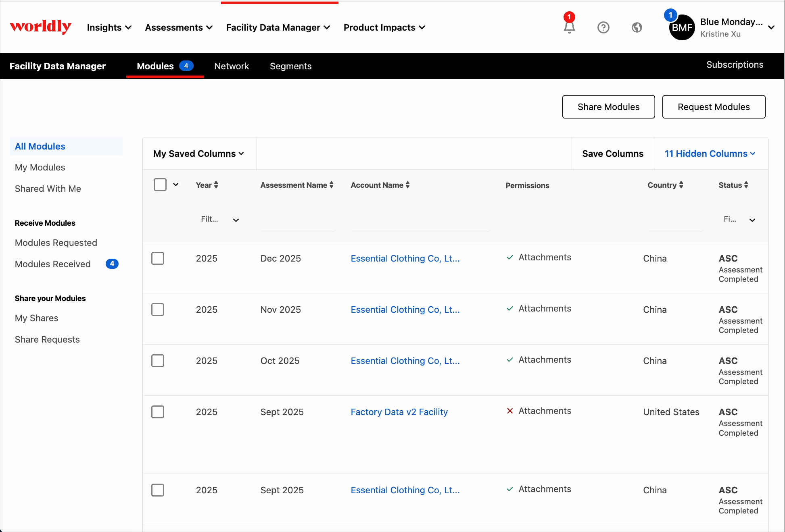Open the help question mark icon
Screen dimensions: 785x532
click(603, 27)
